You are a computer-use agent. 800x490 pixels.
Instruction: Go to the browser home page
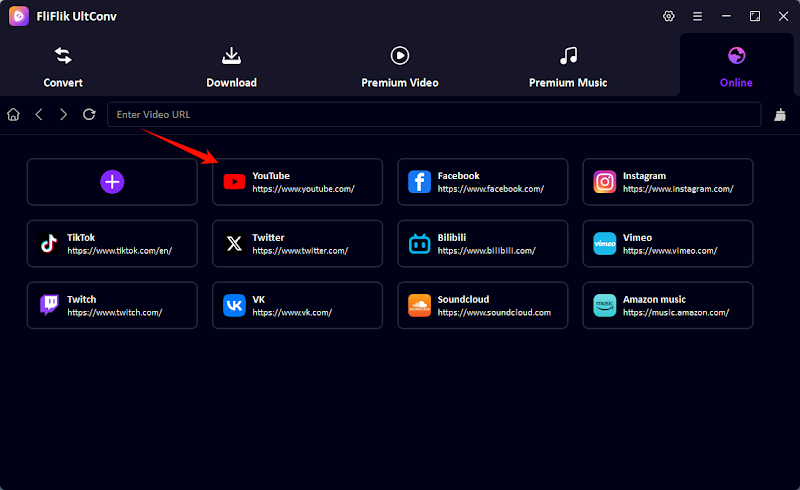coord(13,114)
